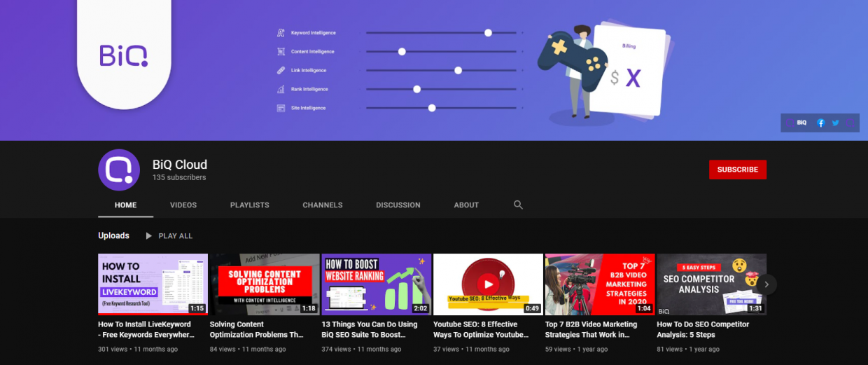
Task: Open title 'How To Do SEO Competitor Analysis'
Action: 703,330
